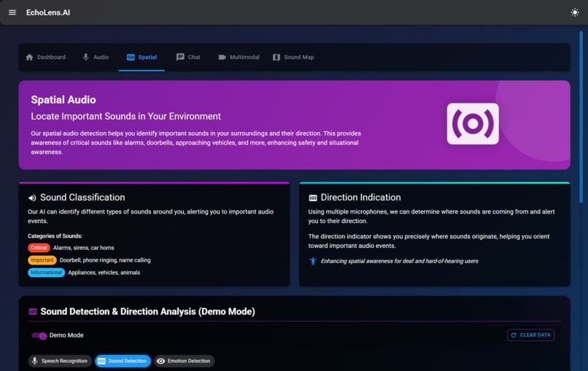Click the Sound Classification heading
Image resolution: width=588 pixels, height=371 pixels.
[82, 198]
